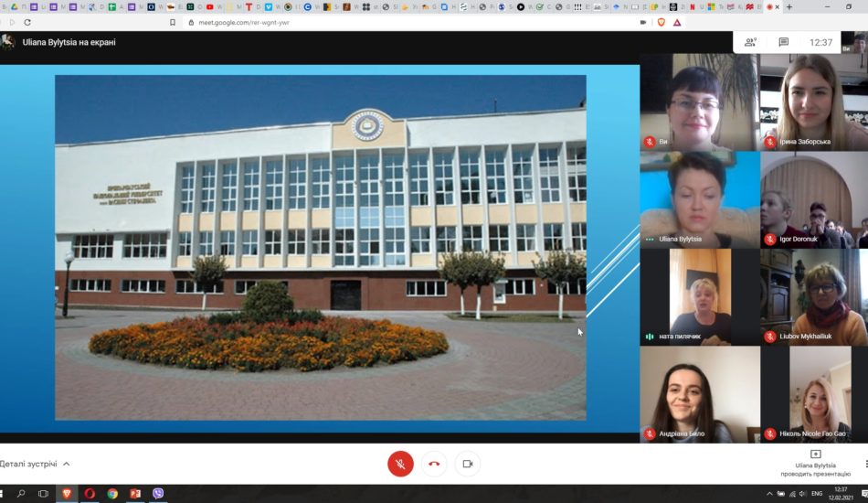Select Igor Doroniuk's video tile
Viewport: 868px width, 503px height.
click(813, 199)
